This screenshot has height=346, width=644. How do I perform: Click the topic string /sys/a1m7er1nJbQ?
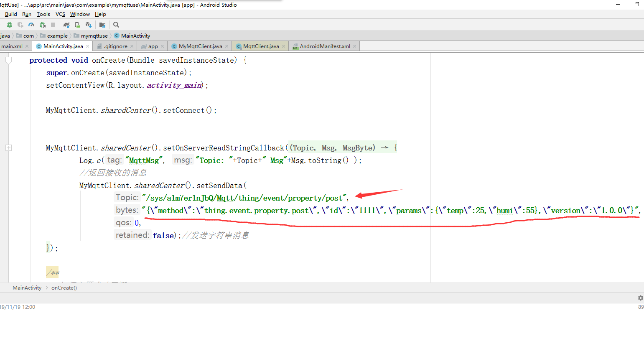pos(244,198)
